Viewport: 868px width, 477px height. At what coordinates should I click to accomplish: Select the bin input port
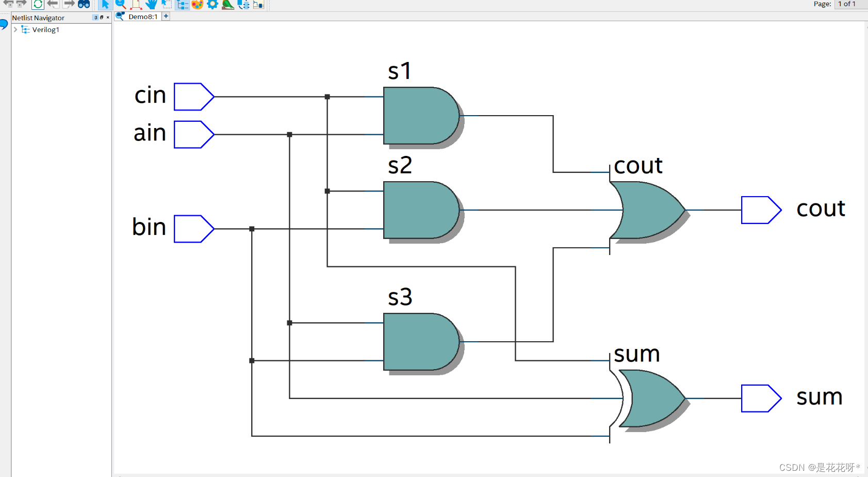coord(194,229)
